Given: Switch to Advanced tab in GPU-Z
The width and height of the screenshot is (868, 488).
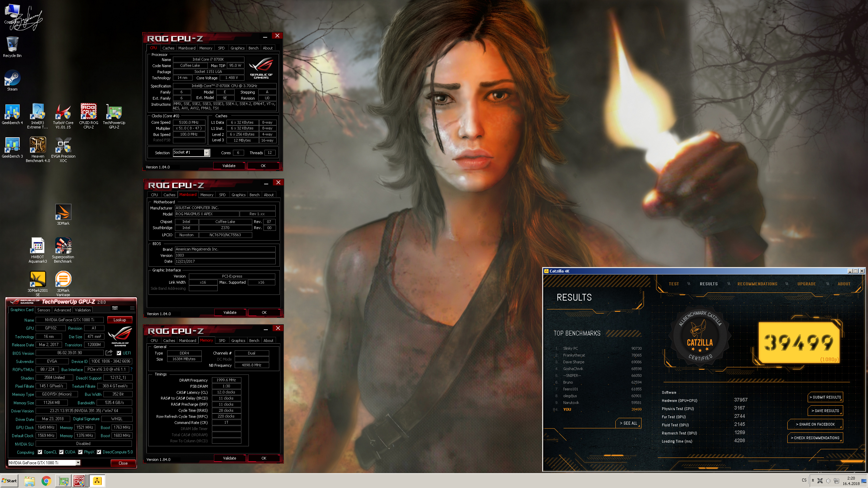Looking at the screenshot, I should 63,310.
